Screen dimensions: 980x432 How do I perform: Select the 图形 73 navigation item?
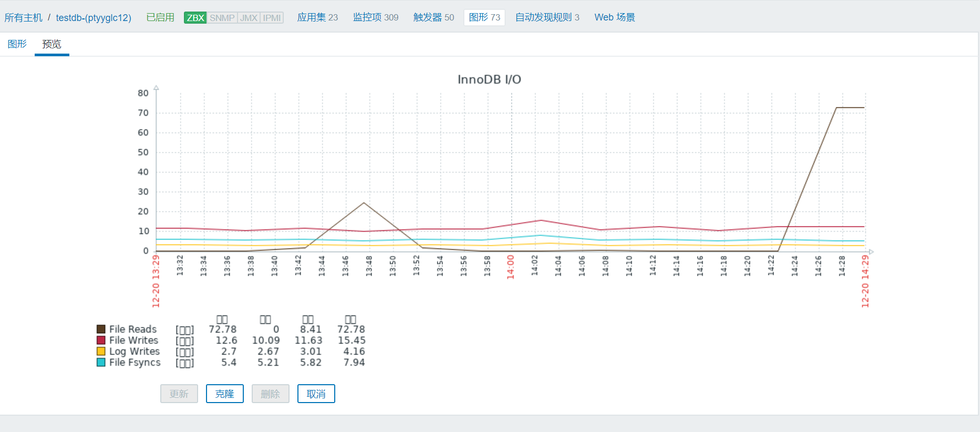click(484, 17)
